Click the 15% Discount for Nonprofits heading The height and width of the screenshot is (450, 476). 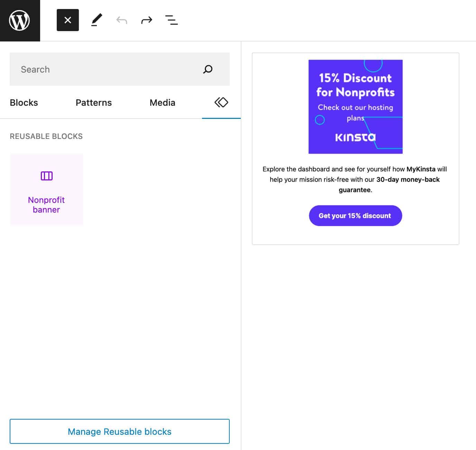click(x=355, y=85)
